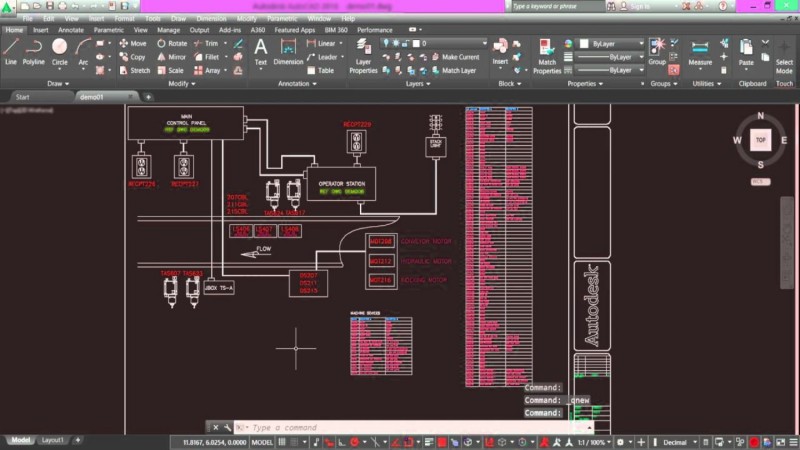Open the object color ByLayer dropdown
Viewport: 800px width, 450px height.
point(611,44)
